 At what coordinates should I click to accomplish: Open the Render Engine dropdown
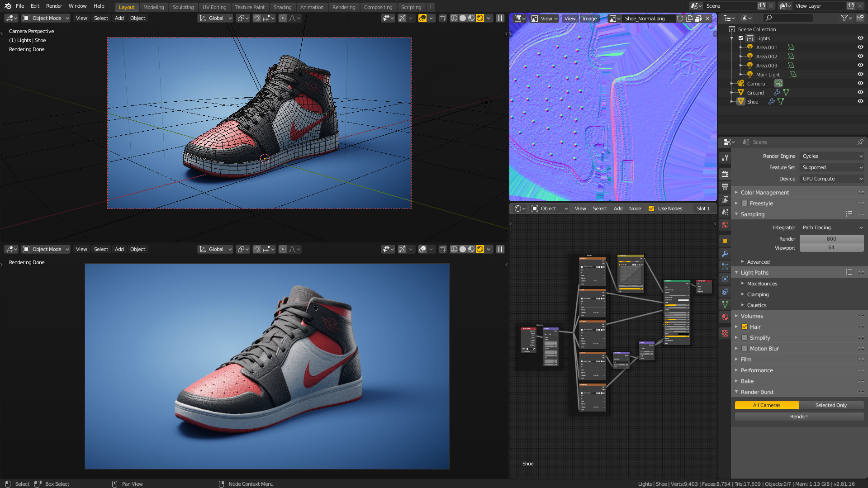click(x=831, y=156)
